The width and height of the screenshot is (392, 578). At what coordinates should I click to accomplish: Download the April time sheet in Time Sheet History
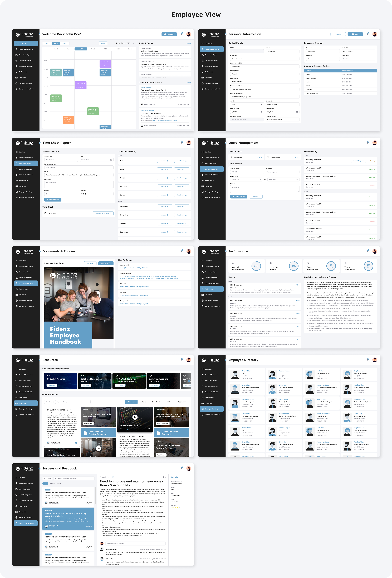pos(182,169)
